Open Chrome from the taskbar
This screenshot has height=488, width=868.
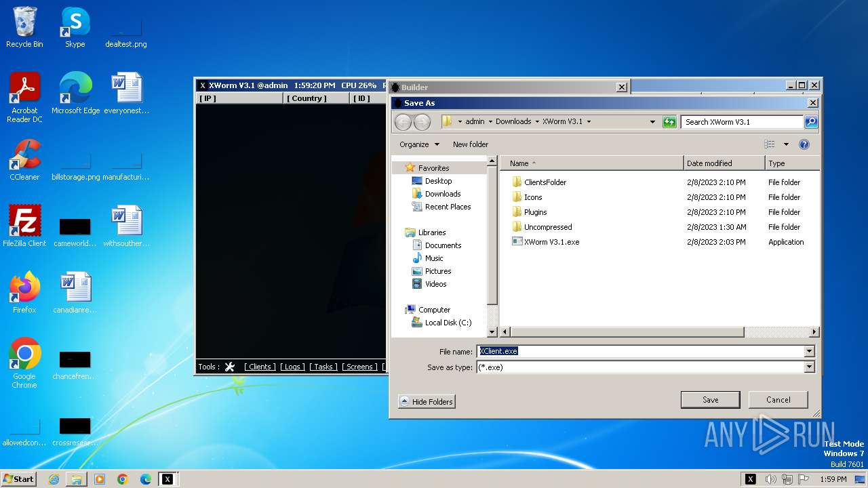[x=123, y=479]
